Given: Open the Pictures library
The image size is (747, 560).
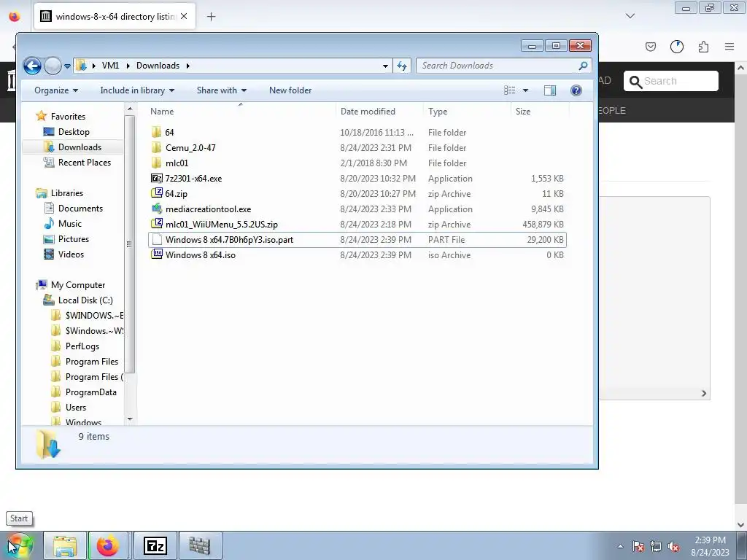Looking at the screenshot, I should [74, 238].
